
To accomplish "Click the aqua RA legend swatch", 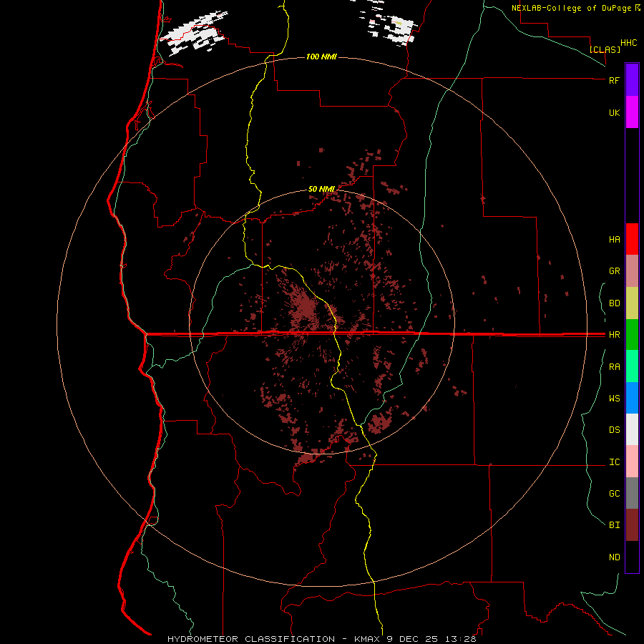I will 632,366.
